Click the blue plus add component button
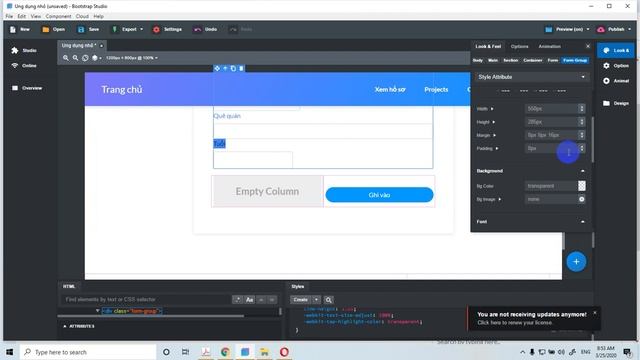This screenshot has height=360, width=640. click(x=576, y=262)
